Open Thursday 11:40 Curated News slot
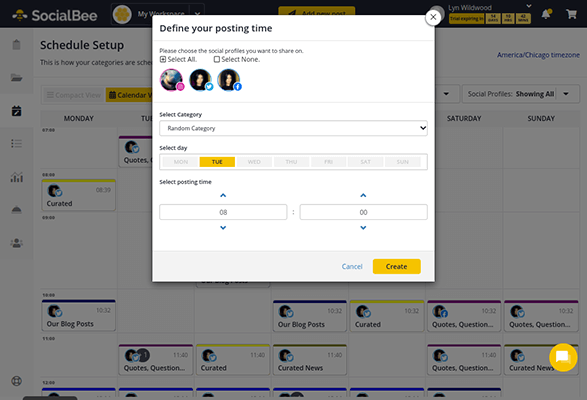This screenshot has height=400, width=587. click(310, 360)
